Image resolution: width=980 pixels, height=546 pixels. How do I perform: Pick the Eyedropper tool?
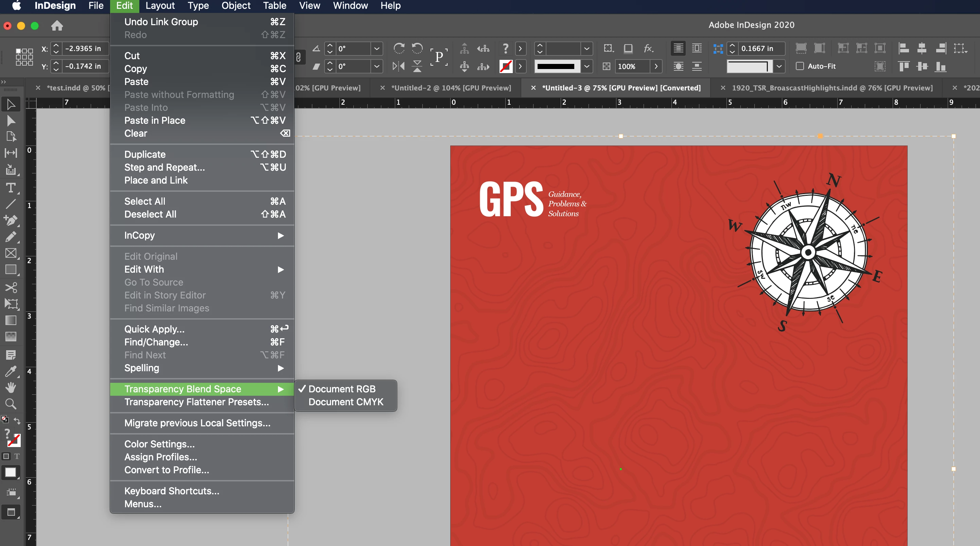[x=11, y=371]
